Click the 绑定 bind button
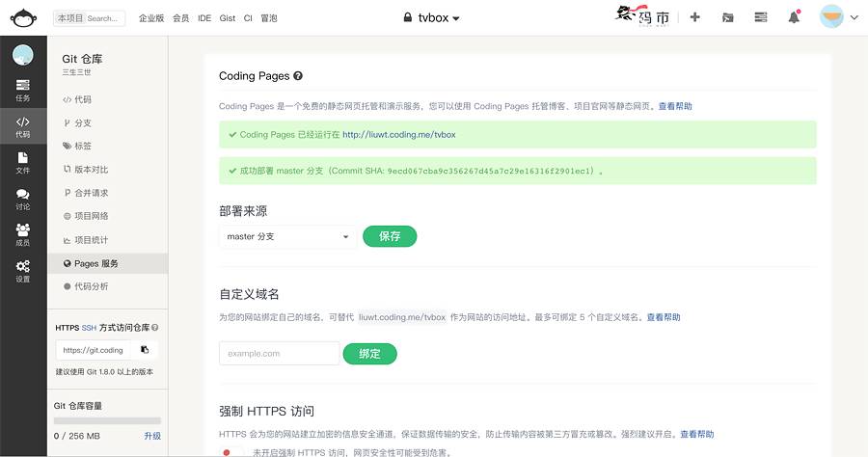The width and height of the screenshot is (868, 457). coord(369,354)
